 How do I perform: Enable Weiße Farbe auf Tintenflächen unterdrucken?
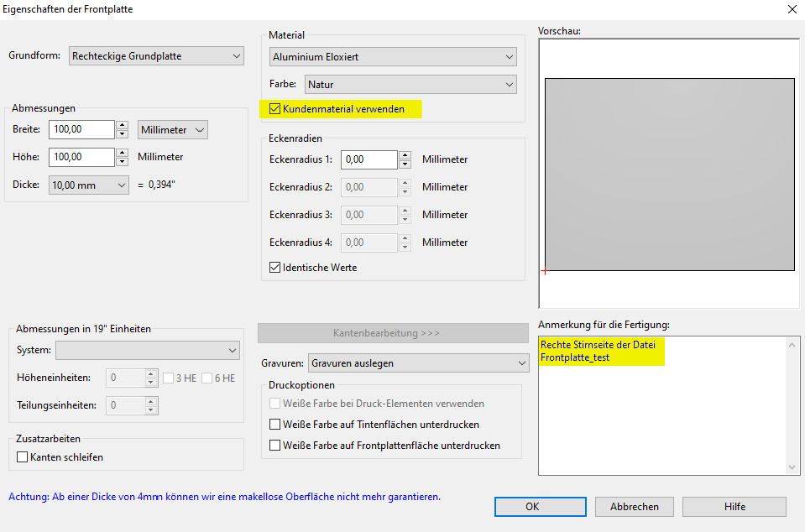(x=274, y=425)
